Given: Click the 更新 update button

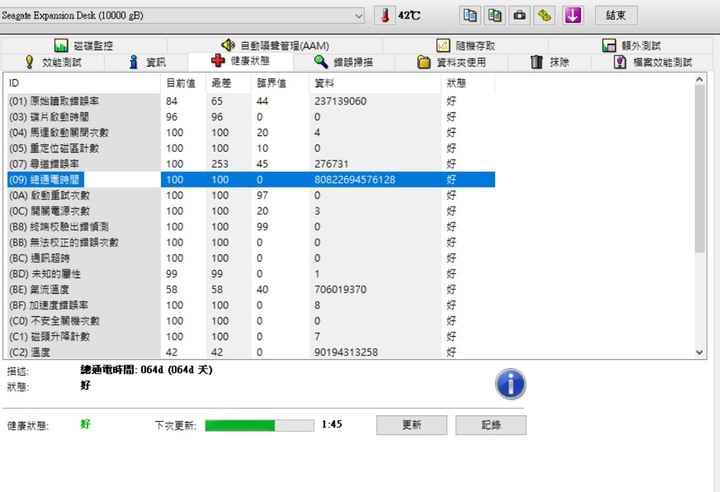Looking at the screenshot, I should tap(411, 425).
